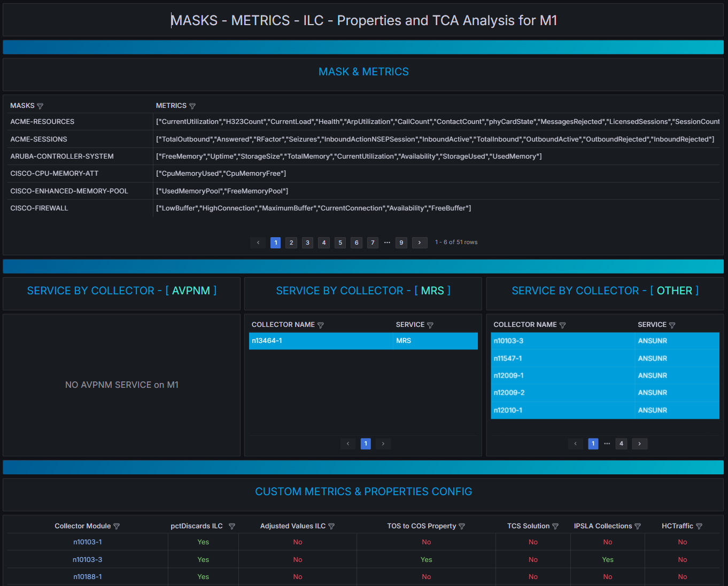Viewport: 728px width, 586px height.
Task: Filter the TOS to COS Property column
Action: [x=462, y=527]
